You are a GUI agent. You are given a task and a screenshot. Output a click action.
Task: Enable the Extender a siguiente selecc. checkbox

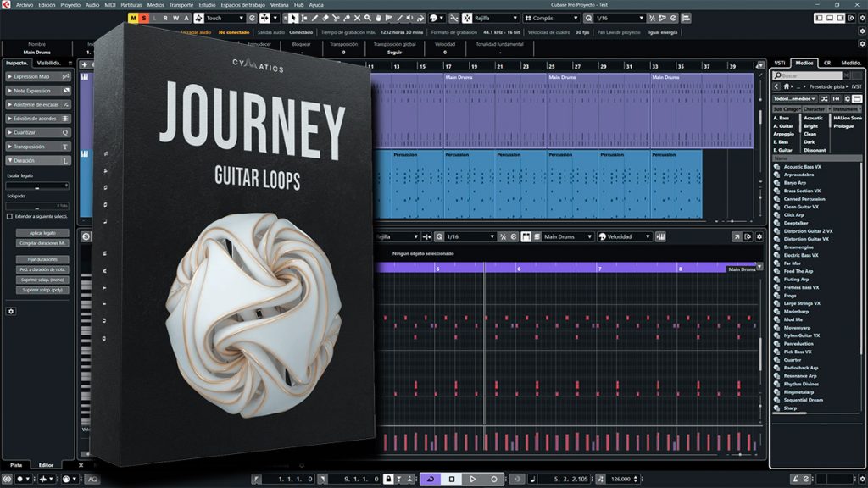pyautogui.click(x=9, y=216)
